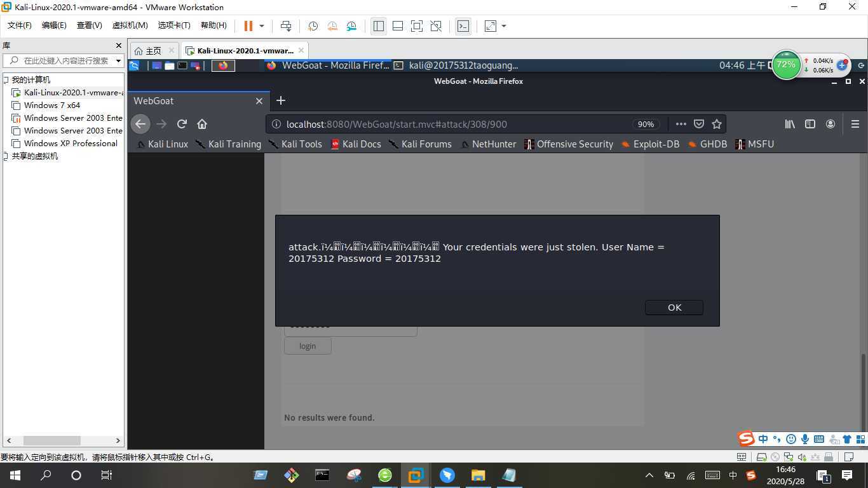Open the power options dropdown arrow
Viewport: 868px width, 488px height.
(261, 26)
